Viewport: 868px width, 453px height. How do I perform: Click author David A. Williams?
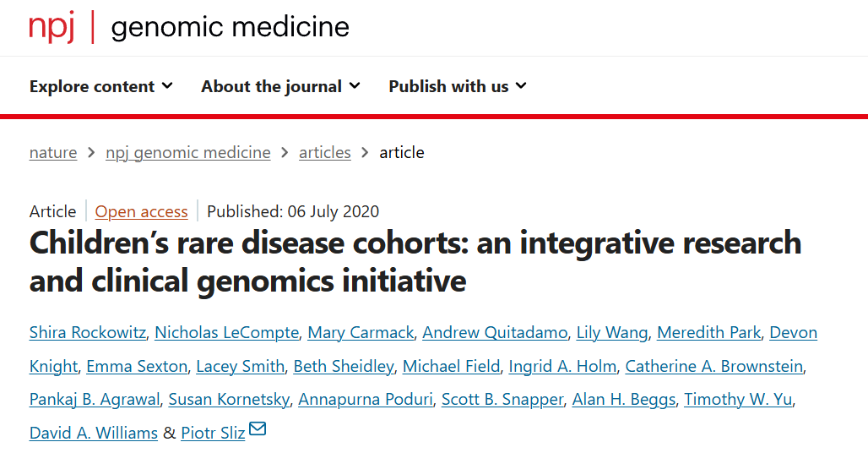[94, 433]
